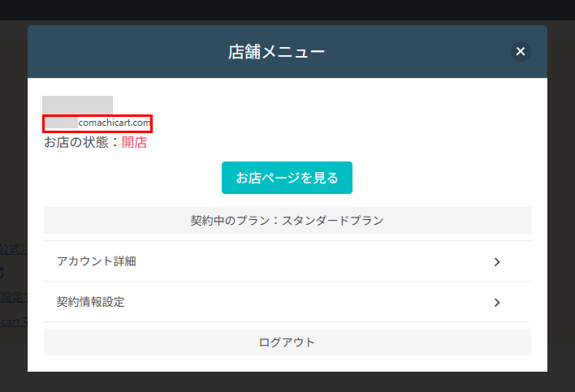
Task: Click the お店の状態 label
Action: 81,143
